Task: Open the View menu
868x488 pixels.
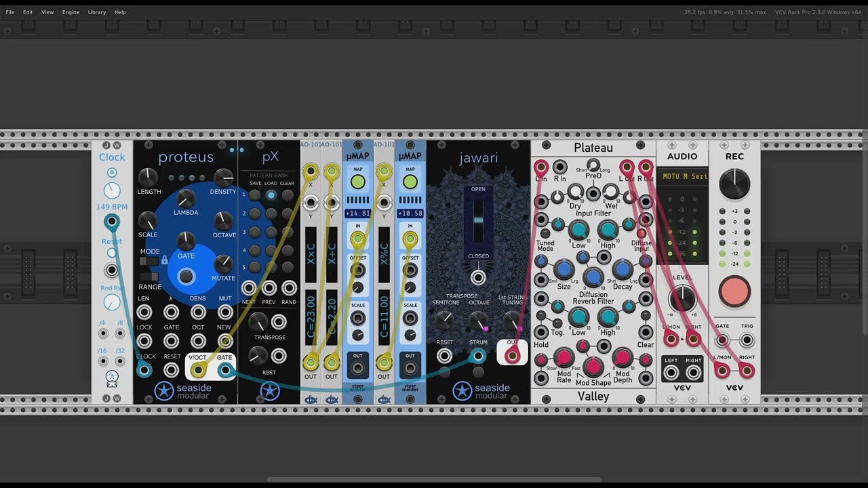Action: click(x=47, y=12)
